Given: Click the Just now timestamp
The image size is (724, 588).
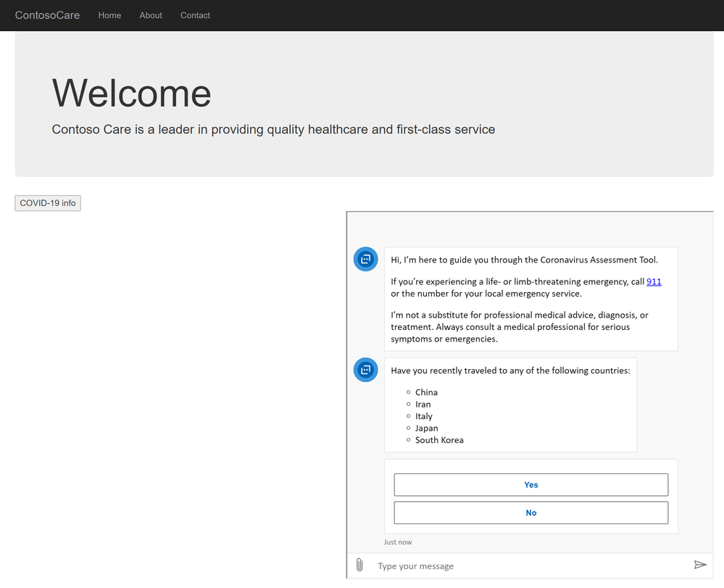Looking at the screenshot, I should point(398,542).
